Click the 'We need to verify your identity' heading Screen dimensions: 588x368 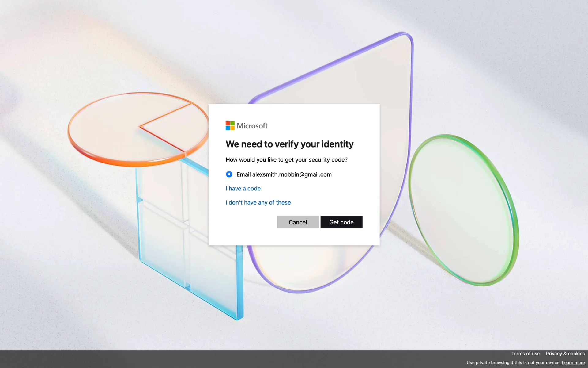(289, 144)
